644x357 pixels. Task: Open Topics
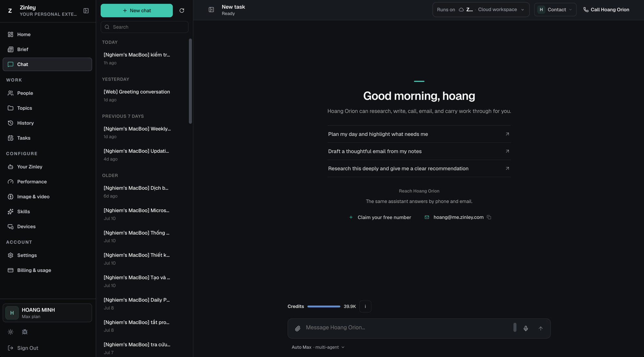47,108
